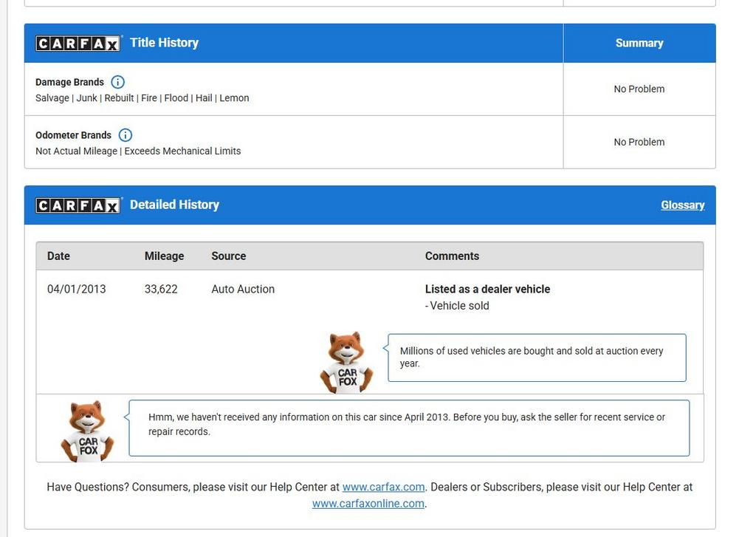Image resolution: width=756 pixels, height=537 pixels.
Task: Click the Car Fox mascot beside auction note
Action: tap(347, 362)
